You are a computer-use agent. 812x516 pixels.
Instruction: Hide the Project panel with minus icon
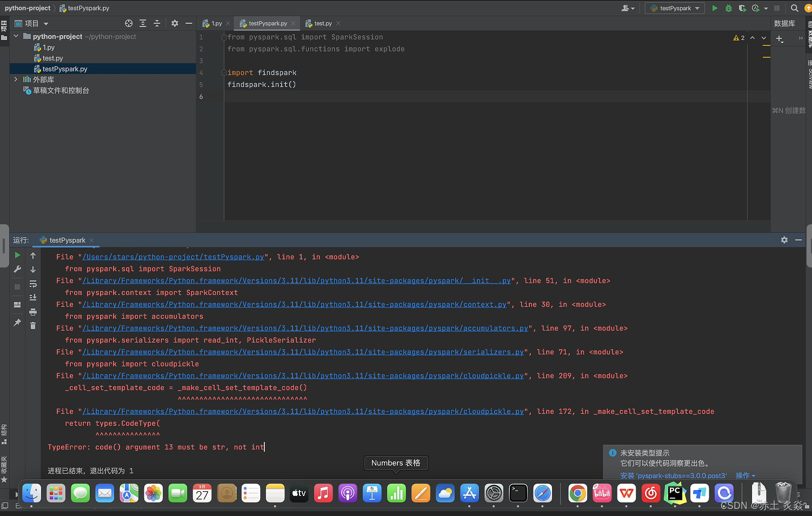point(189,23)
